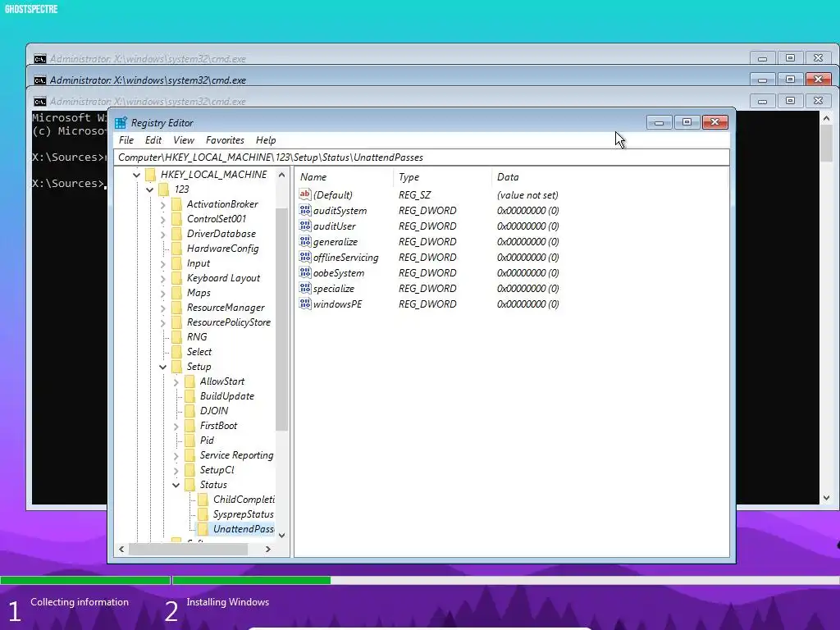Expand the FirstBoot key
The height and width of the screenshot is (630, 840).
click(176, 426)
